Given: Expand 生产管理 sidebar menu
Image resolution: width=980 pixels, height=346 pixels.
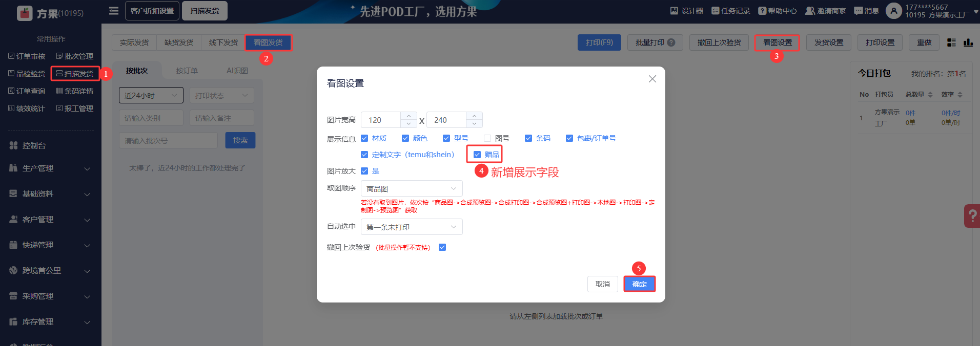Looking at the screenshot, I should tap(50, 168).
